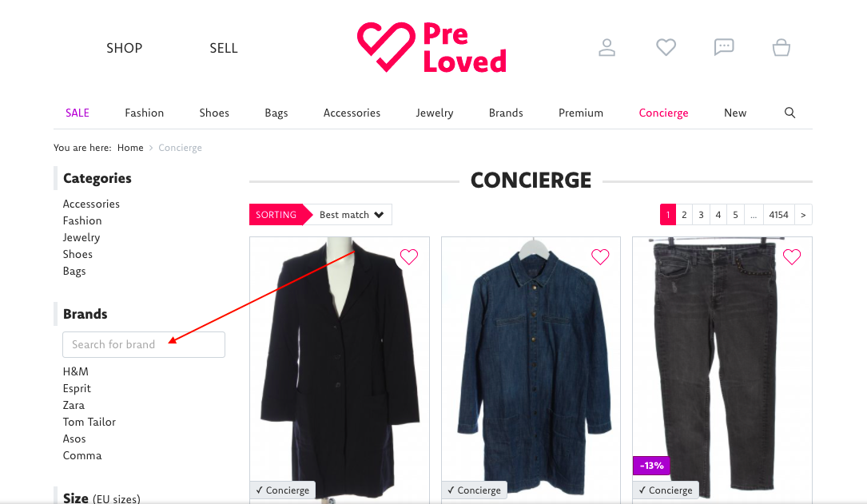Favorite the denim shirt dress heart
This screenshot has width=867, height=504.
(600, 256)
